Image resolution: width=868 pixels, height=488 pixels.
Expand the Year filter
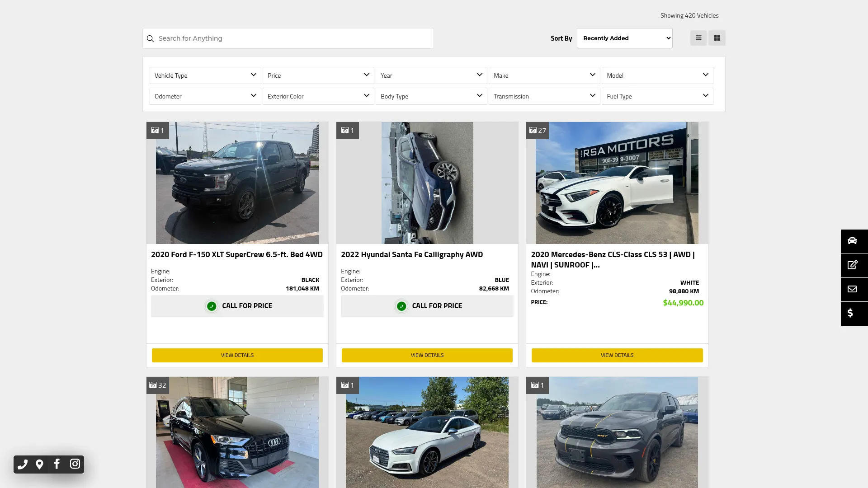pyautogui.click(x=431, y=75)
